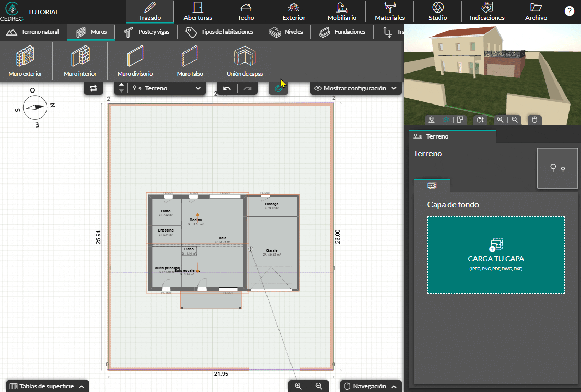Expand the Mostrar configuración dropdown

[356, 88]
